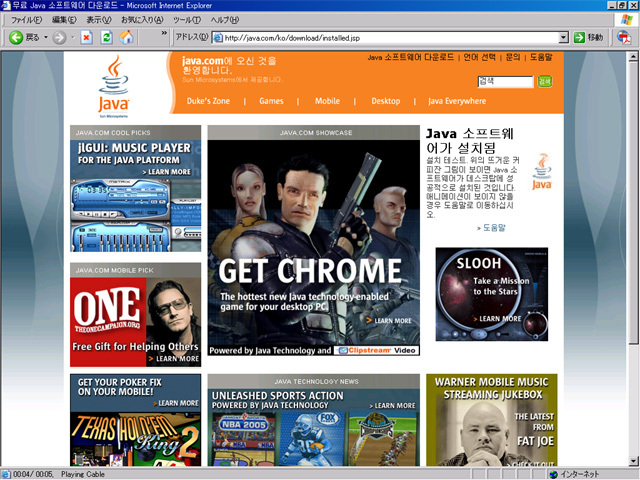Screen dimensions: 640x480
Task: Click the page icon in the address bar
Action: pyautogui.click(x=218, y=38)
